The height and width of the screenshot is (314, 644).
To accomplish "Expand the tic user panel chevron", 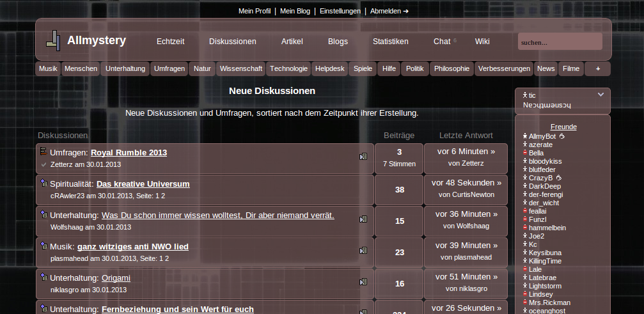I will [601, 95].
